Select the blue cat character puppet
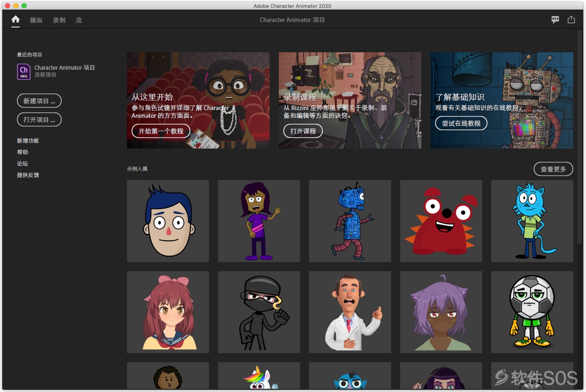This screenshot has width=586, height=392. [532, 221]
